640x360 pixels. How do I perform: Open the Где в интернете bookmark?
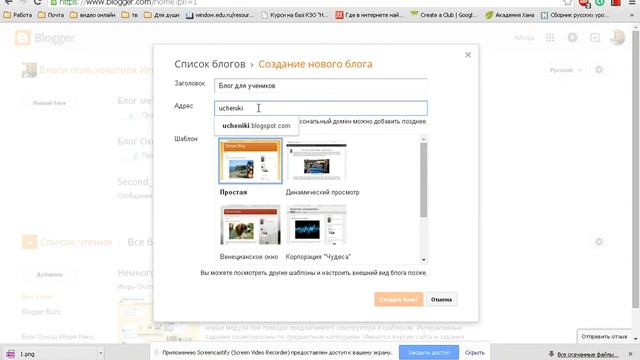(369, 15)
